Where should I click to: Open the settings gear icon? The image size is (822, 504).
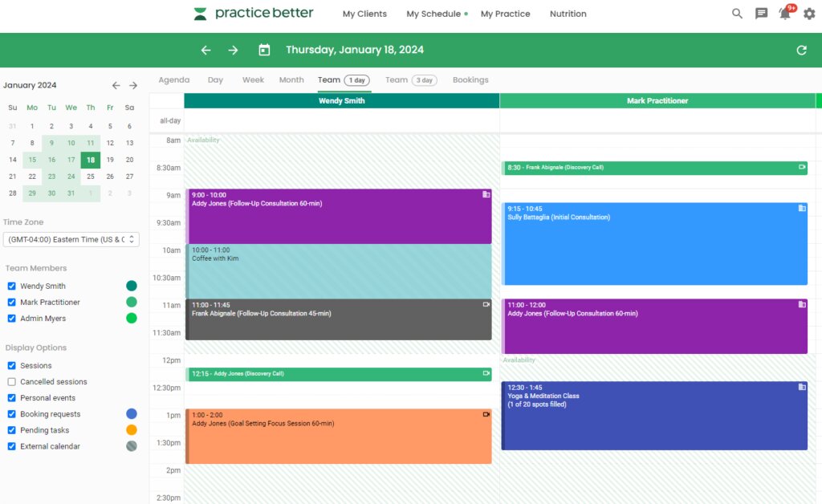point(809,14)
